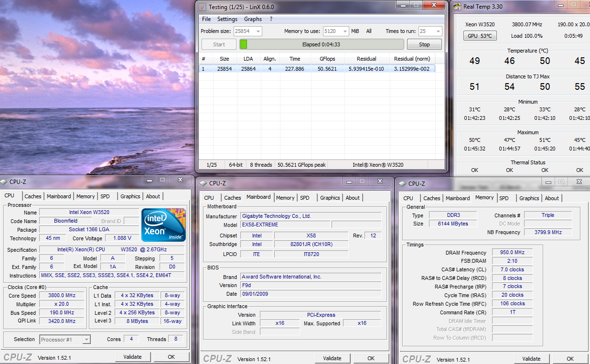Click OK in the Mainboard CPU-Z window
590x364 pixels.
point(371,358)
